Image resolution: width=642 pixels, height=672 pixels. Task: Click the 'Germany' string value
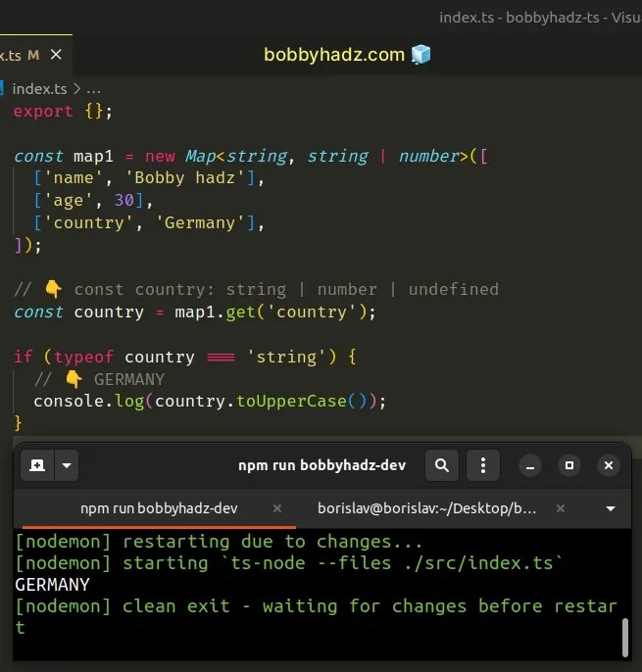[200, 223]
